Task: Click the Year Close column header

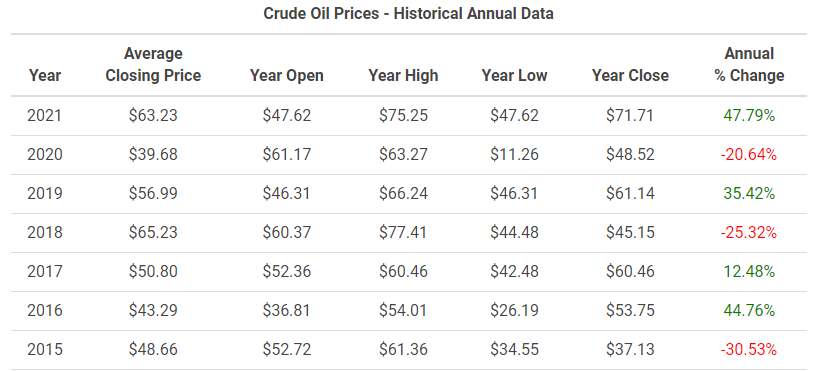Action: pos(630,76)
